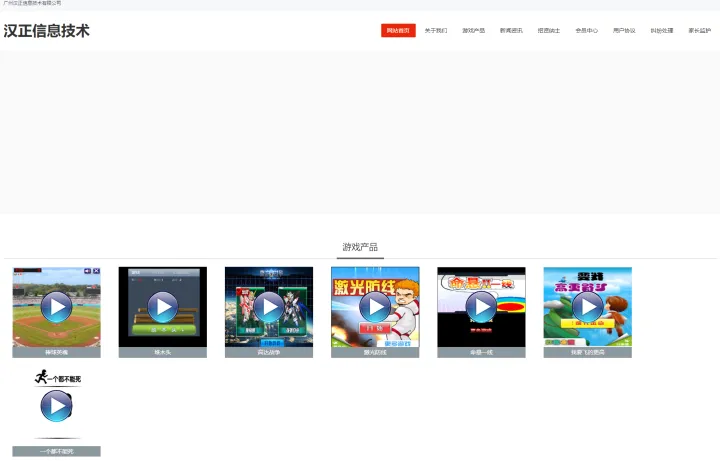Open 游戏产品 in the top navigation
The height and width of the screenshot is (467, 720).
click(473, 30)
